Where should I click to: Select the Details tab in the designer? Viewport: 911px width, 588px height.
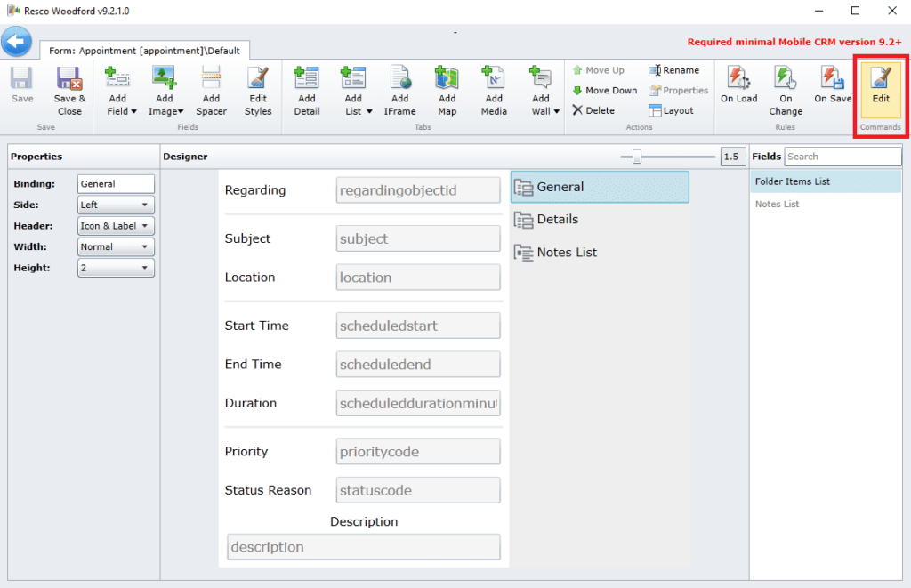click(557, 220)
